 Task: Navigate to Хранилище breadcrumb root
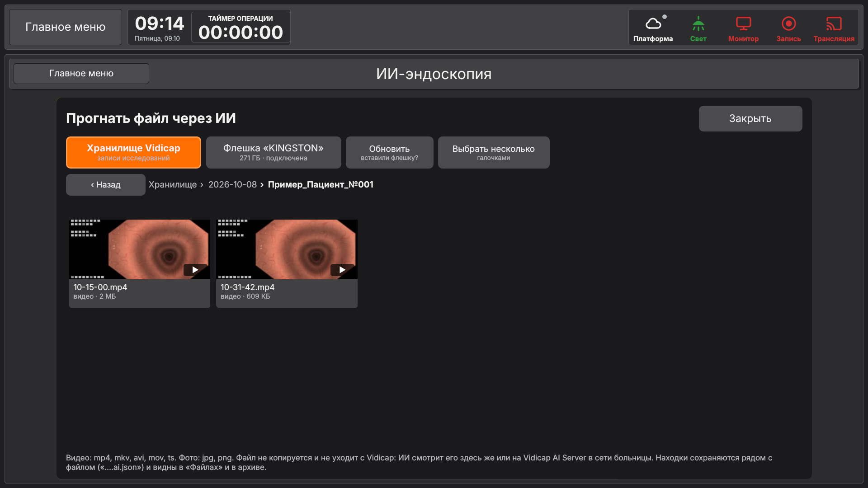click(x=173, y=185)
